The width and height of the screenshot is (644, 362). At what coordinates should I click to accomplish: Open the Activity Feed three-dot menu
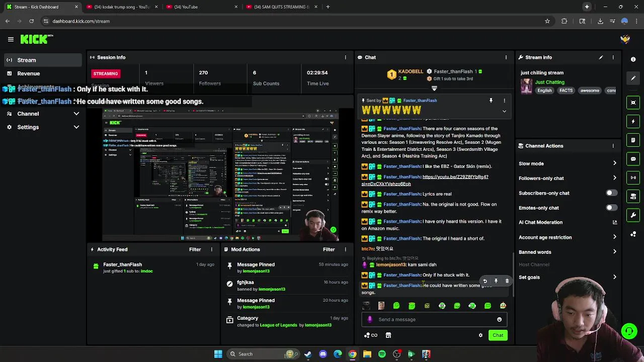click(211, 249)
